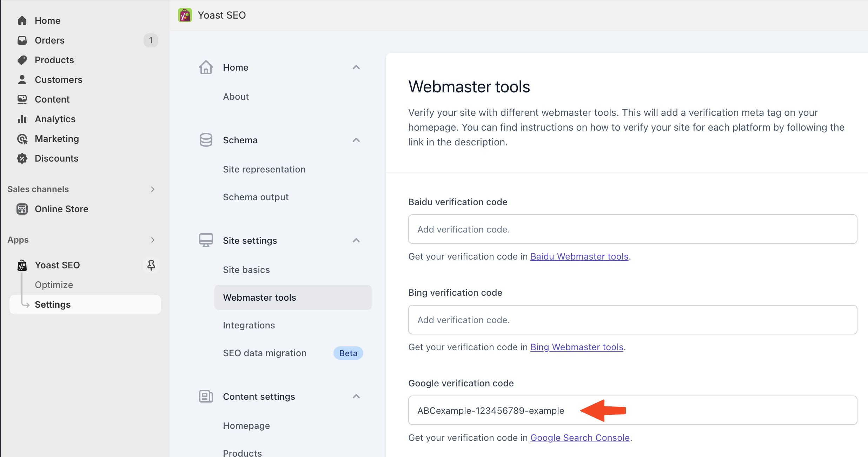Click the pin icon next to Yoast SEO
Screen dimensions: 868x457
pyautogui.click(x=151, y=265)
